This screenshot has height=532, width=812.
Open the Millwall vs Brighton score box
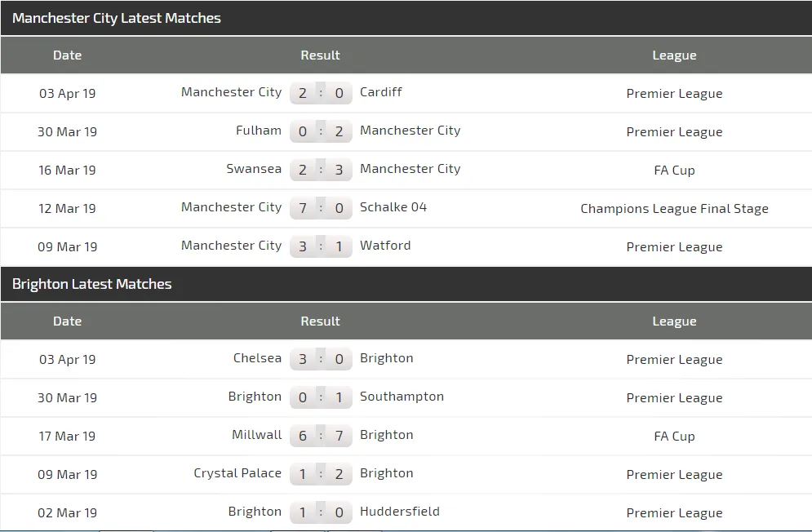pos(321,435)
